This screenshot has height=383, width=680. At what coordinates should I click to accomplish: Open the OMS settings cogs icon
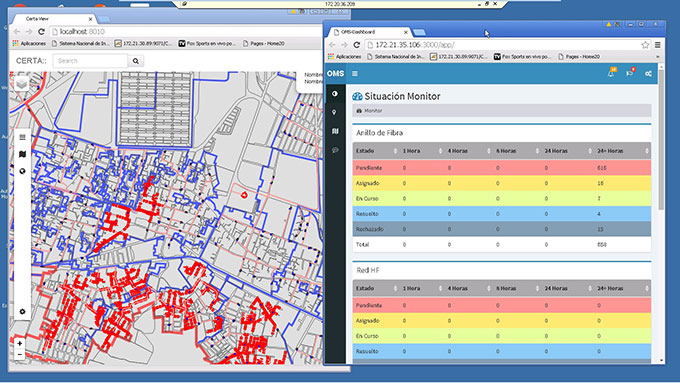(648, 74)
